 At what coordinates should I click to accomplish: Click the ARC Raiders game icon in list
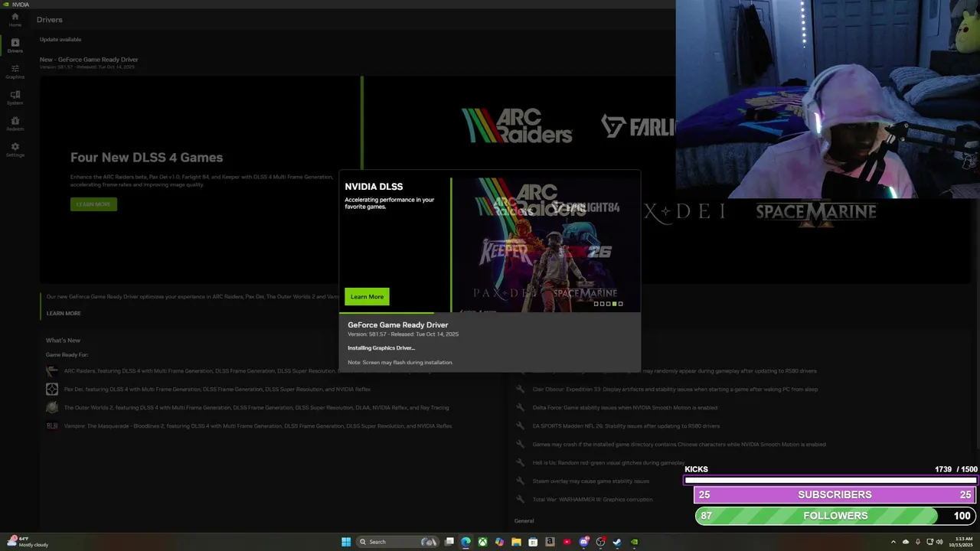(x=52, y=371)
